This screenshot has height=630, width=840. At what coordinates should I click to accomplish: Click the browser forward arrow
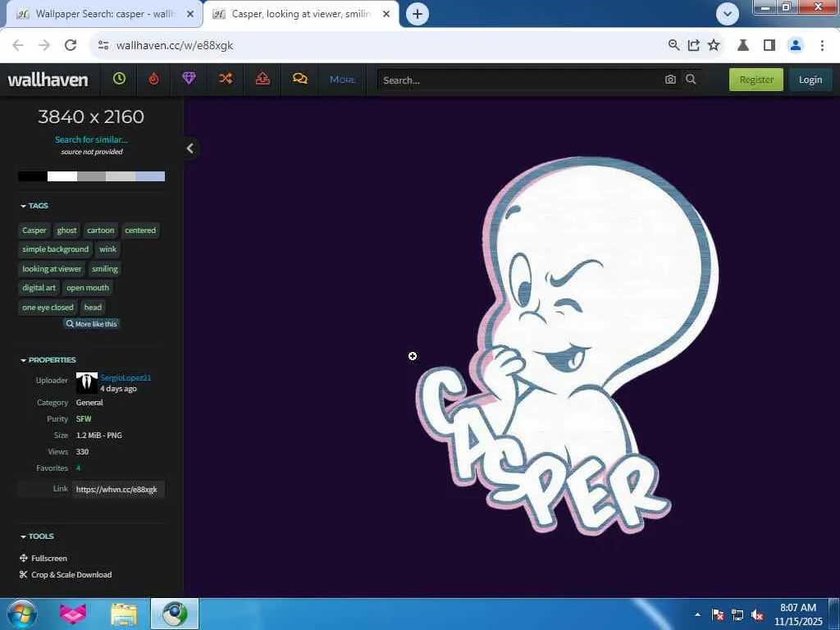click(x=44, y=46)
